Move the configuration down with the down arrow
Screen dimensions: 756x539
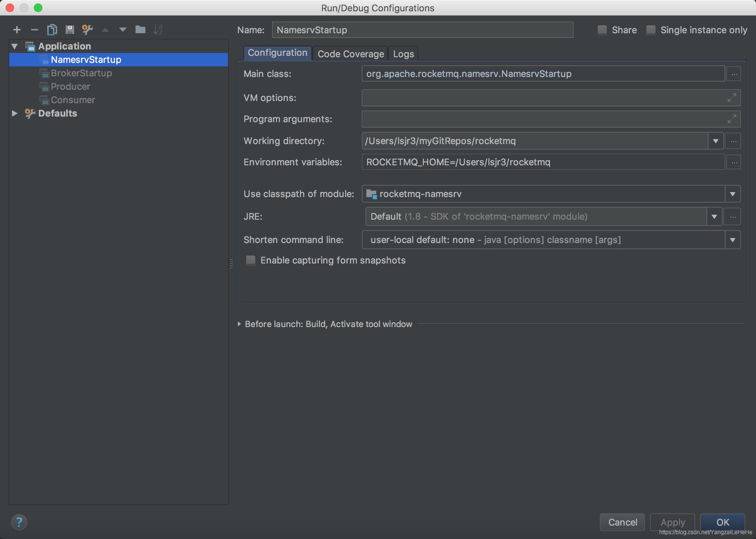[122, 30]
